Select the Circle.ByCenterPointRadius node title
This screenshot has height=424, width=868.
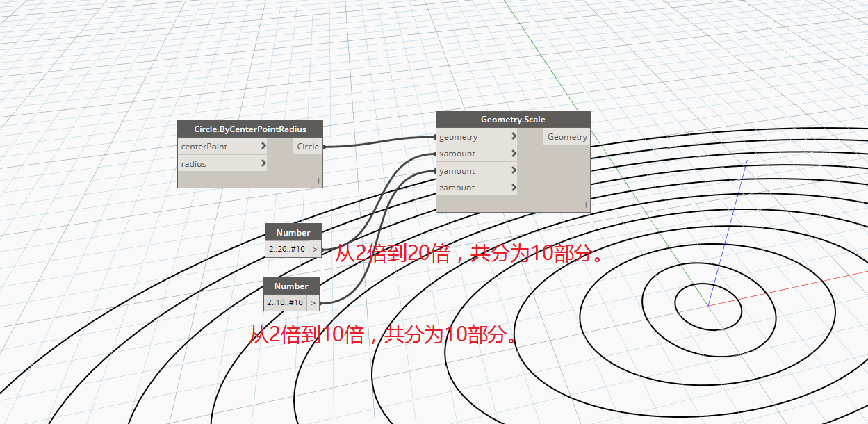[250, 129]
